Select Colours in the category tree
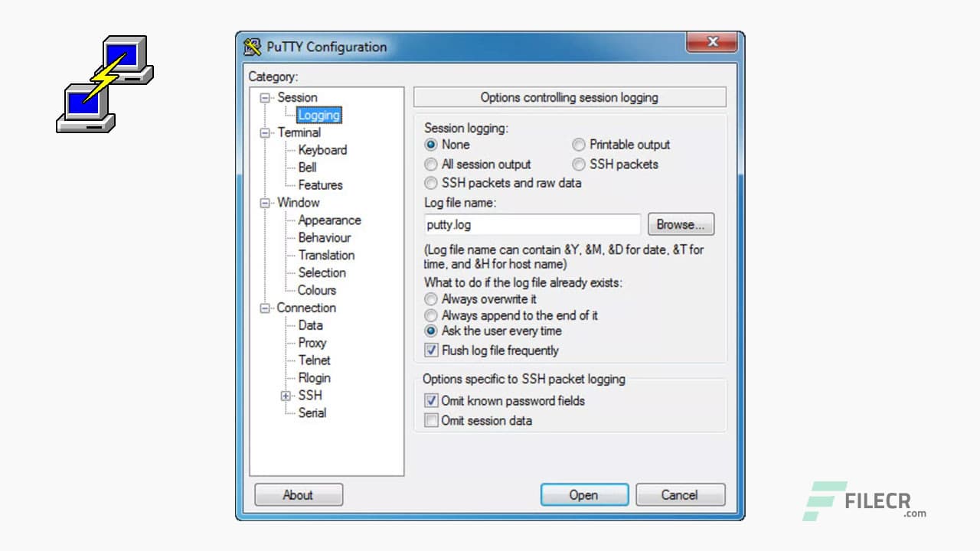Image resolution: width=980 pixels, height=551 pixels. point(317,290)
